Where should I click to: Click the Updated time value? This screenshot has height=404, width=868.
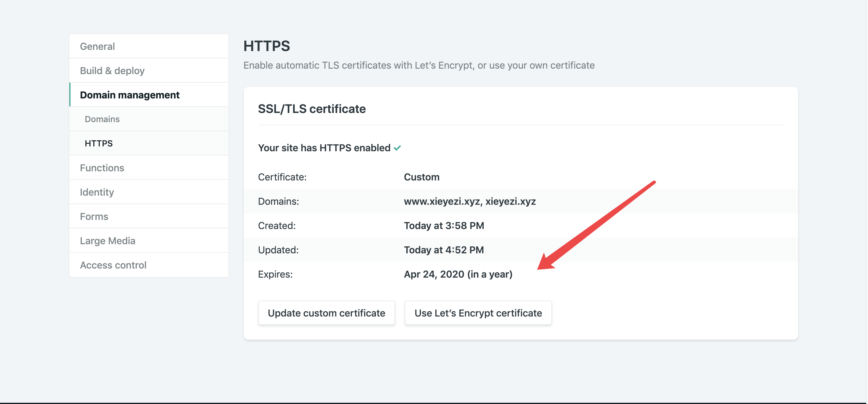click(444, 250)
